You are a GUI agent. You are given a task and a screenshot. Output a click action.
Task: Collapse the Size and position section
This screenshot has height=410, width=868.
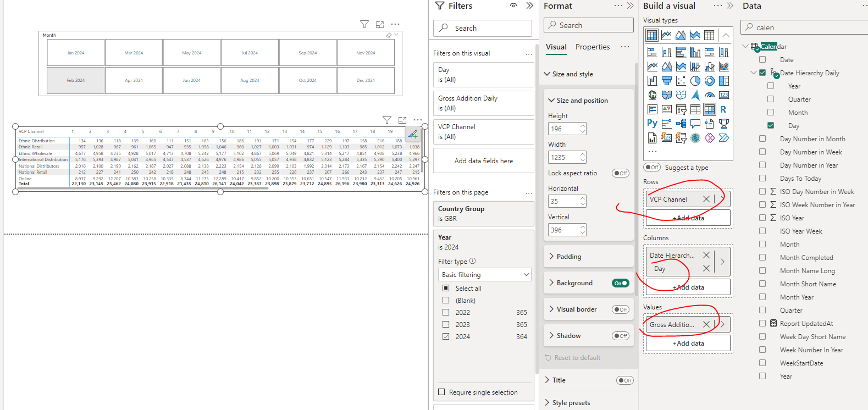[x=551, y=101]
